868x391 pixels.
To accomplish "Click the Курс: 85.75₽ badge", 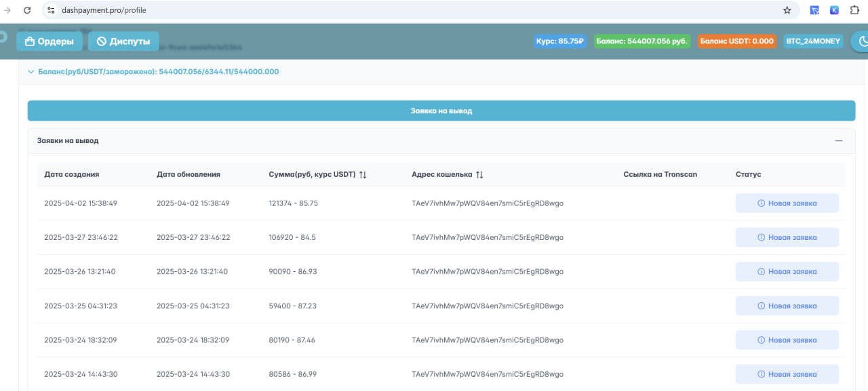I will click(559, 41).
